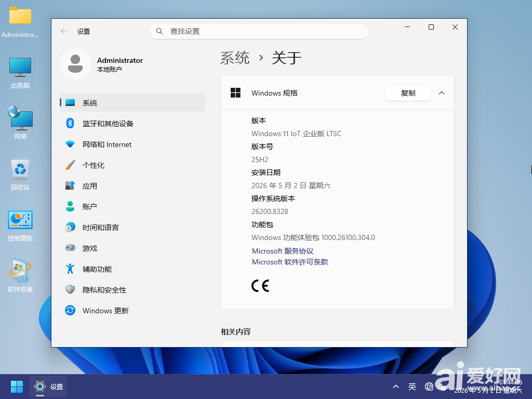This screenshot has width=532, height=399.
Task: Click the Bluetooth icon in sidebar
Action: (70, 123)
